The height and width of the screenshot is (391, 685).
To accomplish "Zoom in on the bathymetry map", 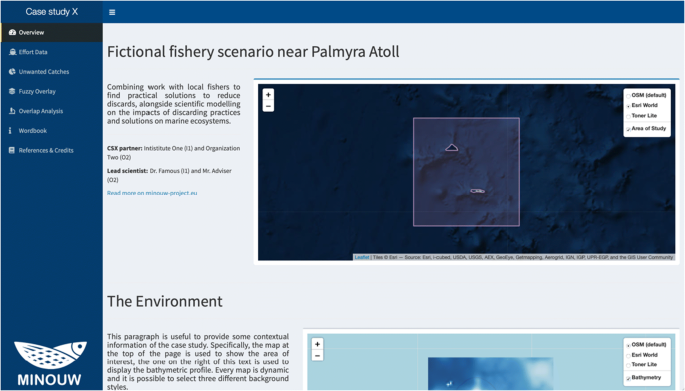I will [x=318, y=344].
